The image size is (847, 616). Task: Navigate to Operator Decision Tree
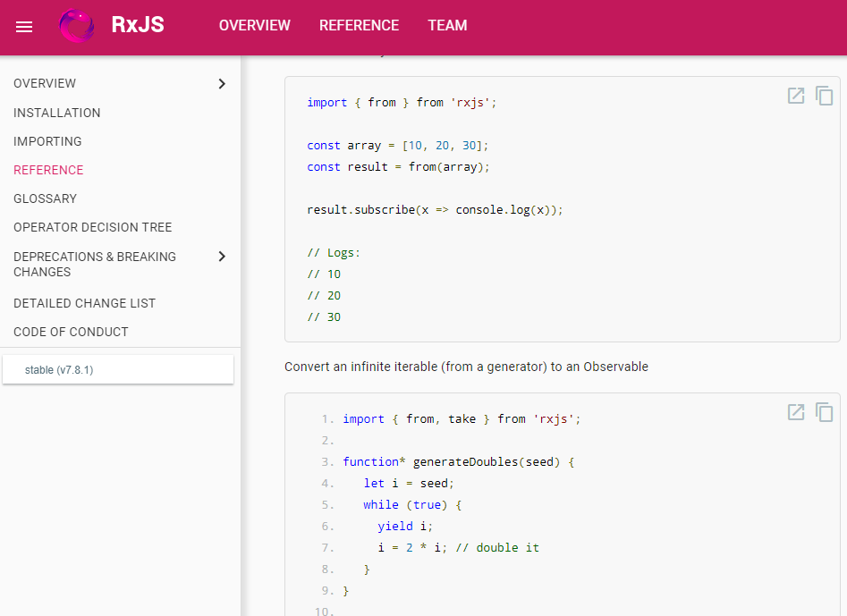(x=92, y=227)
